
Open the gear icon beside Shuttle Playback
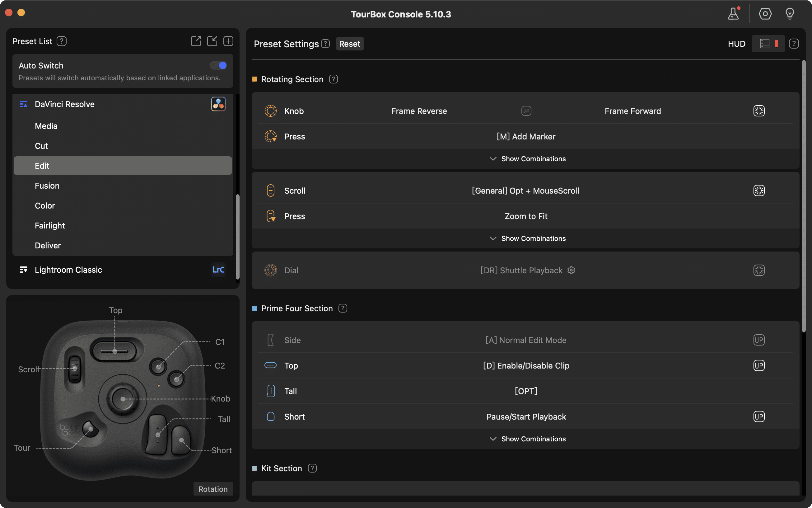tap(571, 270)
